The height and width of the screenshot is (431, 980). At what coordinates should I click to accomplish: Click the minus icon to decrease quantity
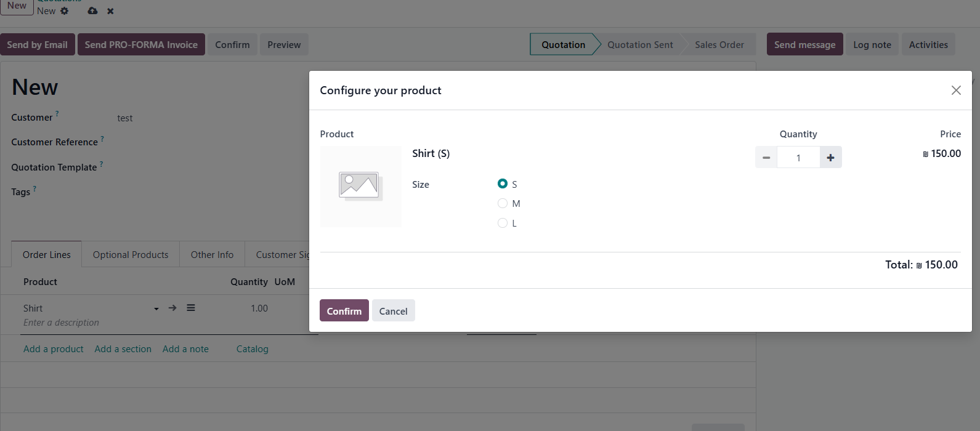[x=766, y=158]
